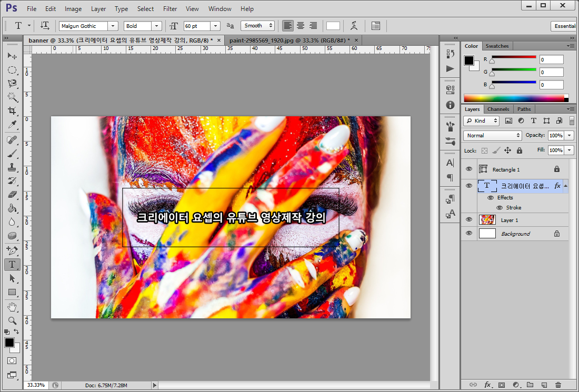Toggle Quick Mask mode
The height and width of the screenshot is (392, 579).
[x=12, y=360]
